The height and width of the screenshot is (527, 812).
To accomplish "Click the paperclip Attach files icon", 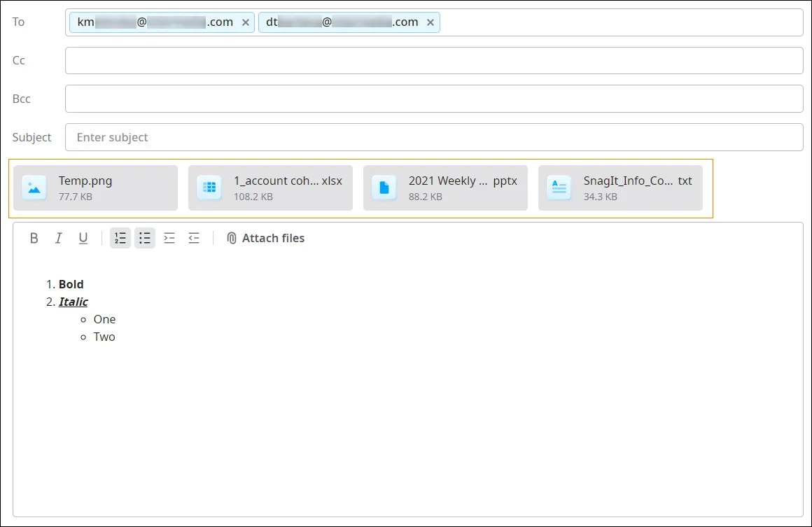I will click(x=232, y=238).
